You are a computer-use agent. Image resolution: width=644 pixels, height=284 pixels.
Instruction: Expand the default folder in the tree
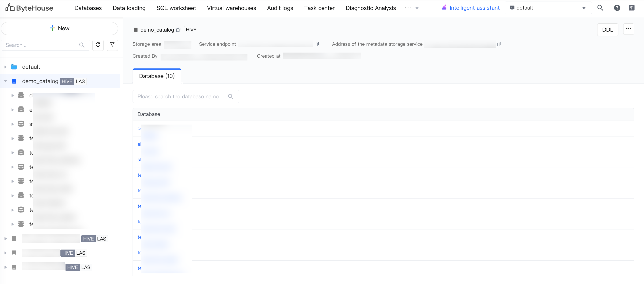tap(6, 67)
